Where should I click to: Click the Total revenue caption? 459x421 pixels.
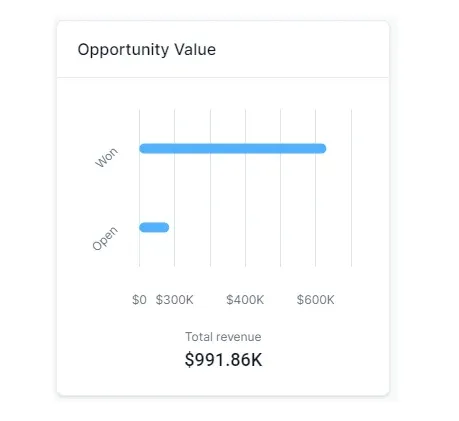(223, 337)
